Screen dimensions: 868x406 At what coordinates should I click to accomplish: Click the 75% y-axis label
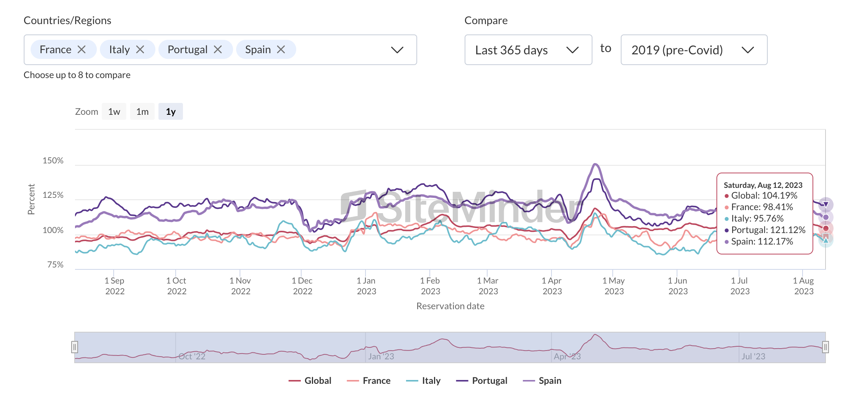pyautogui.click(x=55, y=265)
